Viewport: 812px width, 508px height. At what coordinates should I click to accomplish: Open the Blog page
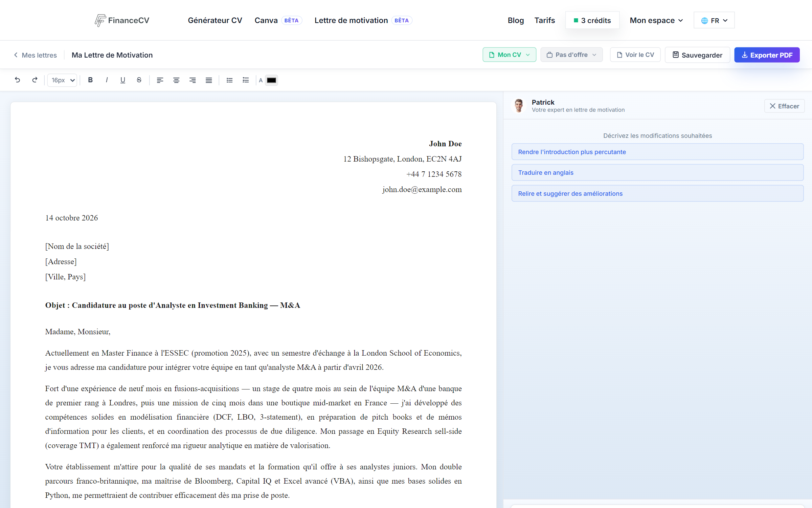pos(516,20)
